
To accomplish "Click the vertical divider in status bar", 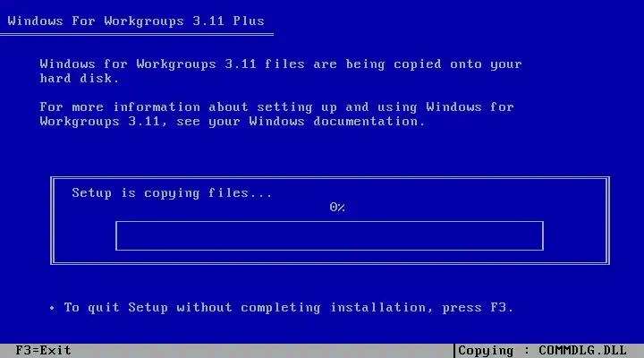I will point(454,351).
